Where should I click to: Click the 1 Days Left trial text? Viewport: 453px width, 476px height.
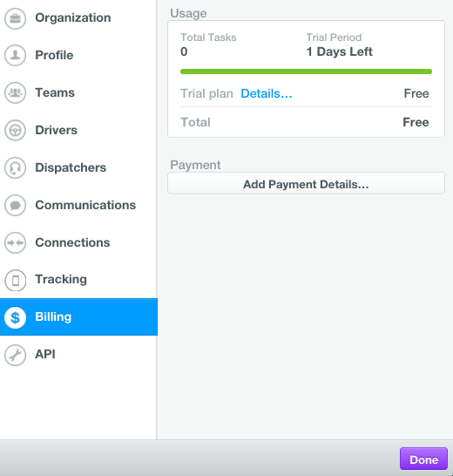339,51
